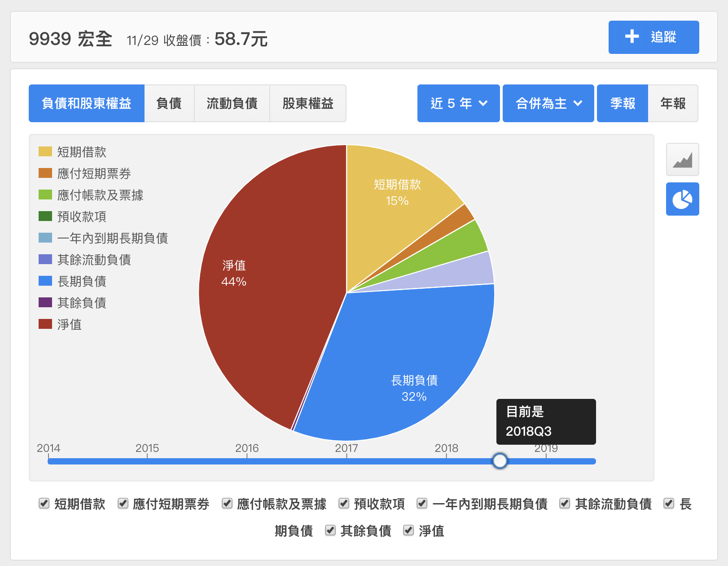Click the 長期負債 blue legend marker
Viewport: 728px width, 566px height.
tap(45, 281)
